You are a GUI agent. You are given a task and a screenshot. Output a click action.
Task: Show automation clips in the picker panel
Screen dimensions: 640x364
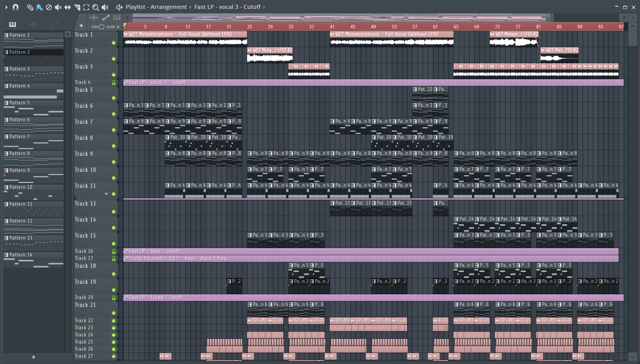click(54, 24)
